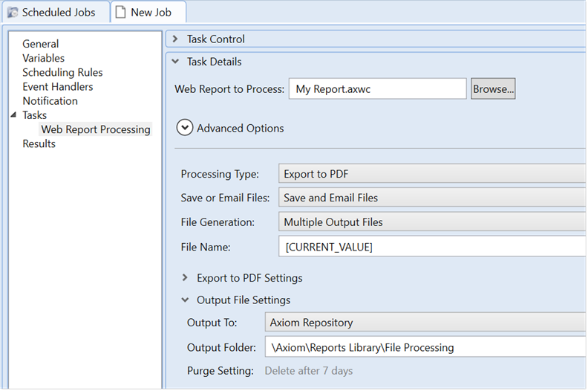Viewport: 588px width, 391px height.
Task: Click the New Job document icon
Action: 120,13
